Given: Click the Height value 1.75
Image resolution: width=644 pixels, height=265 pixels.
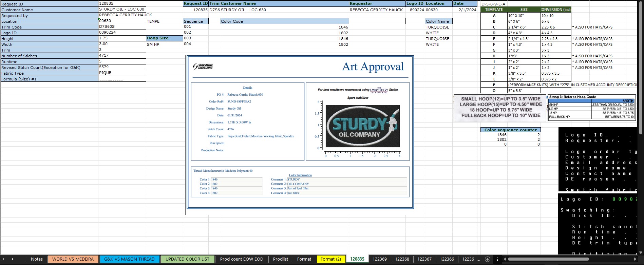Looking at the screenshot, I should point(122,38).
